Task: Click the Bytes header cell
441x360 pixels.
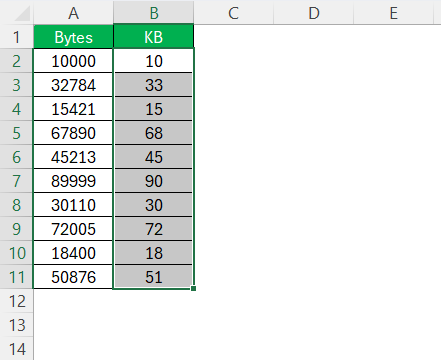Action: point(73,37)
